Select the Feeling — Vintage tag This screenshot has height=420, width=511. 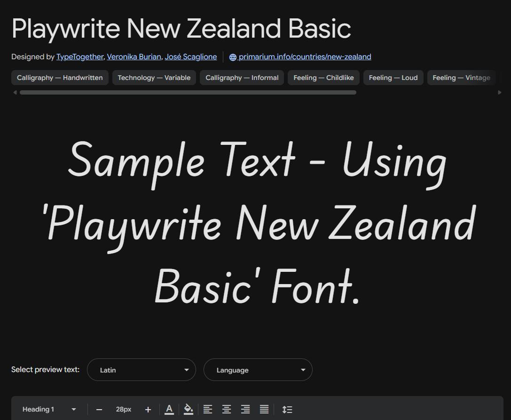(x=462, y=78)
